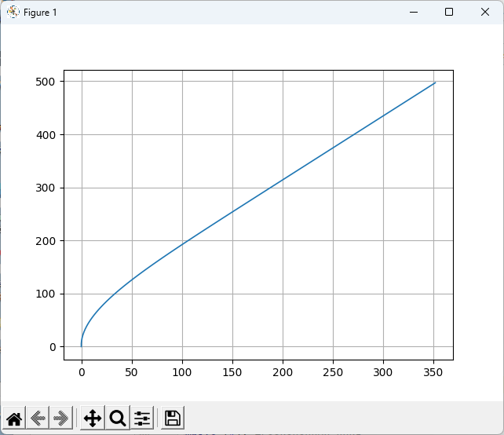Toggle the Zoom to rectangle tool

118,418
